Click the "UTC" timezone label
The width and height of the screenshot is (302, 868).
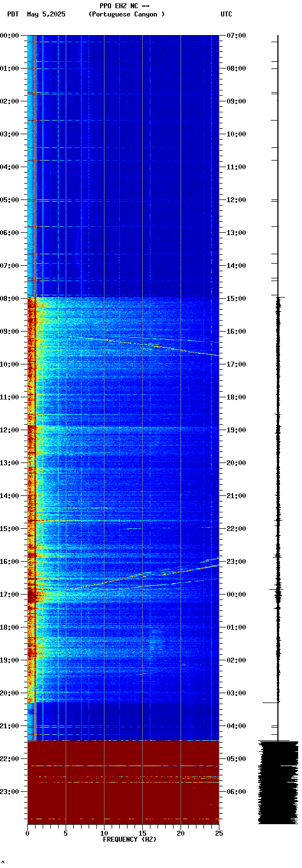(226, 14)
